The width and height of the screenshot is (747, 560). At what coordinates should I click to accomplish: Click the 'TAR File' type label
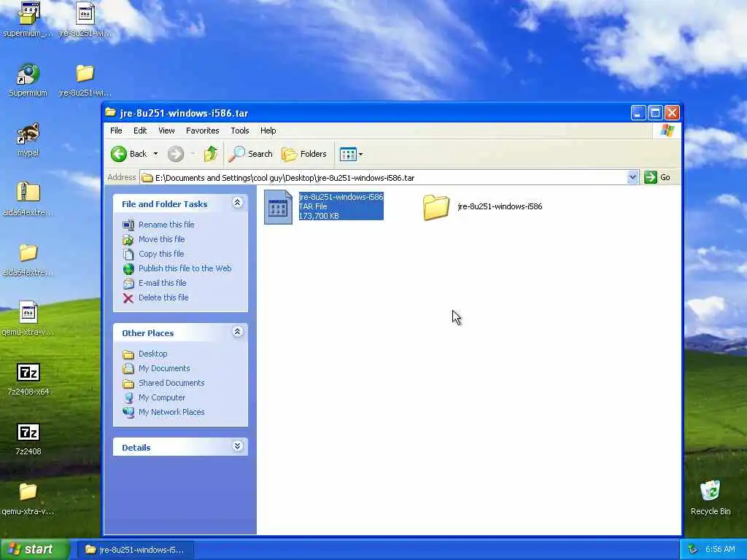[x=312, y=206]
